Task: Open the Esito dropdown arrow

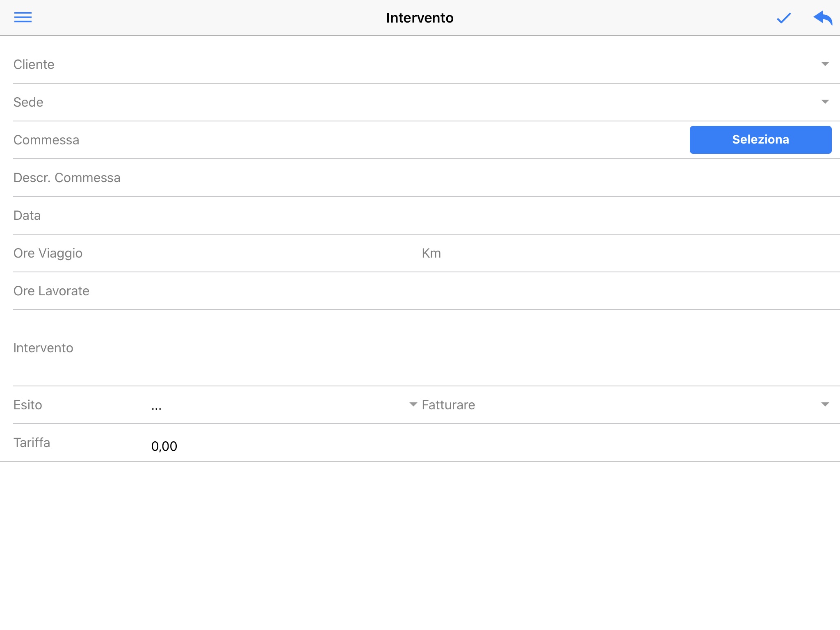Action: (x=413, y=404)
